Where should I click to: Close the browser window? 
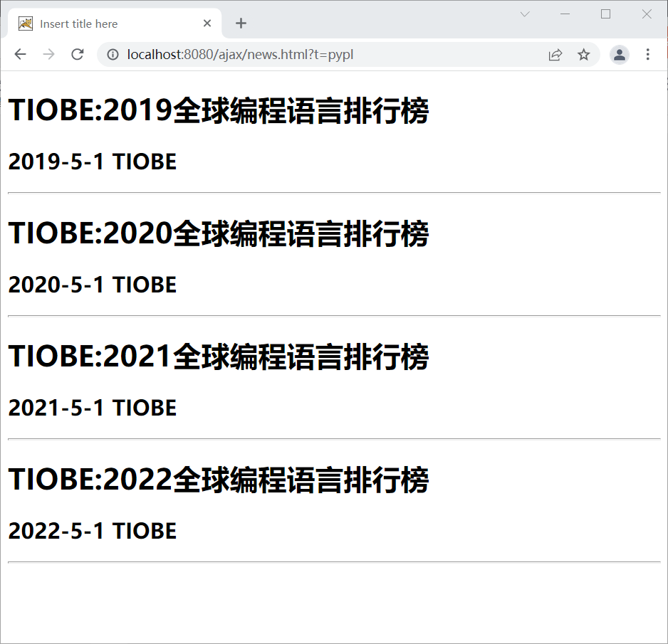coord(646,14)
